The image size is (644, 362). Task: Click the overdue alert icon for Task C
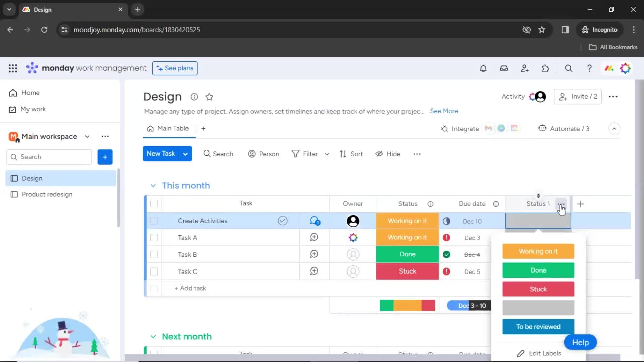coord(446,271)
